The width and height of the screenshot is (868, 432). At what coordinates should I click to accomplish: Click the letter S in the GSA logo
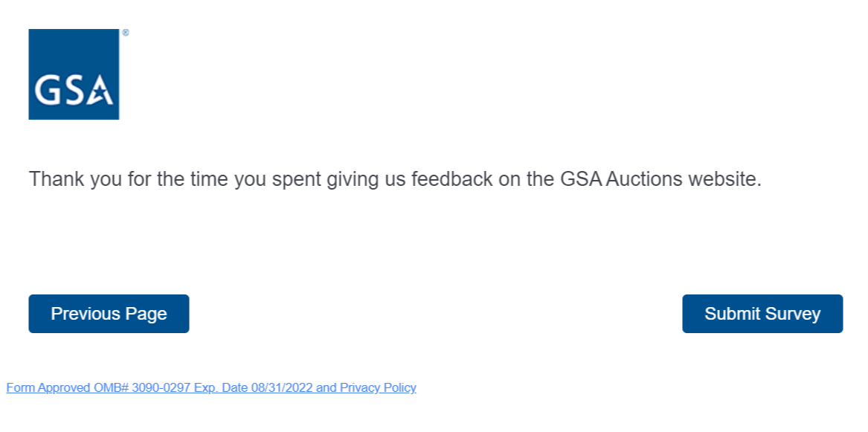pyautogui.click(x=72, y=91)
